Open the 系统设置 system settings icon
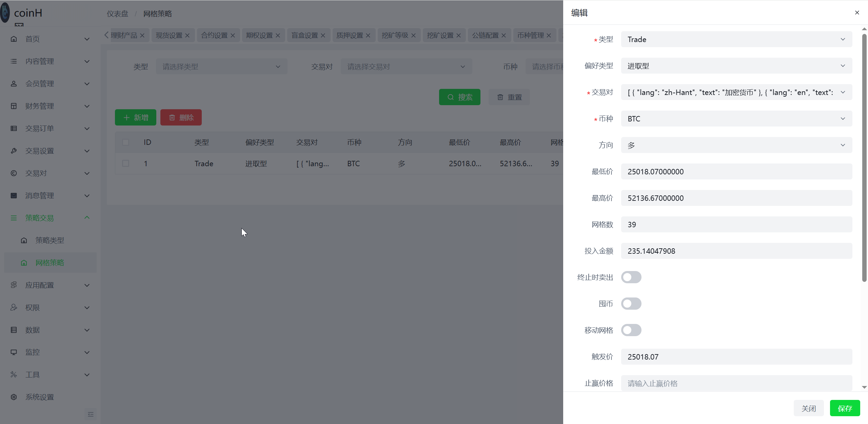Viewport: 868px width, 424px height. (x=14, y=397)
